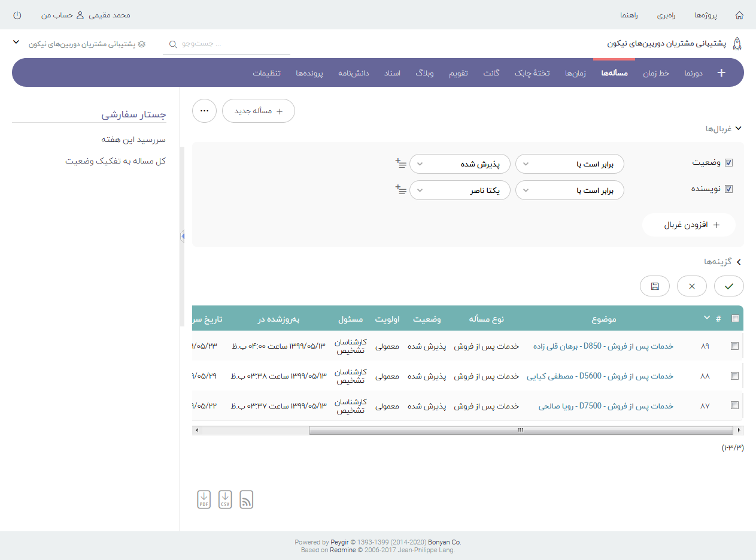Focus the جست‌وجو search input field
The width and height of the screenshot is (756, 560).
pos(227,44)
